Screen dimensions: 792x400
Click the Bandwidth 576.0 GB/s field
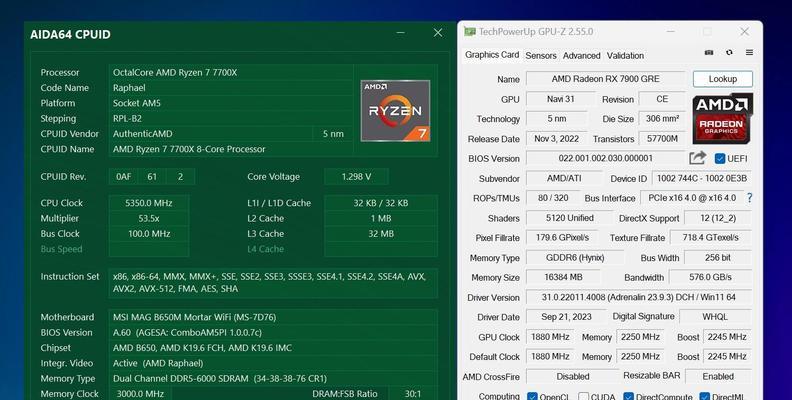tap(711, 277)
